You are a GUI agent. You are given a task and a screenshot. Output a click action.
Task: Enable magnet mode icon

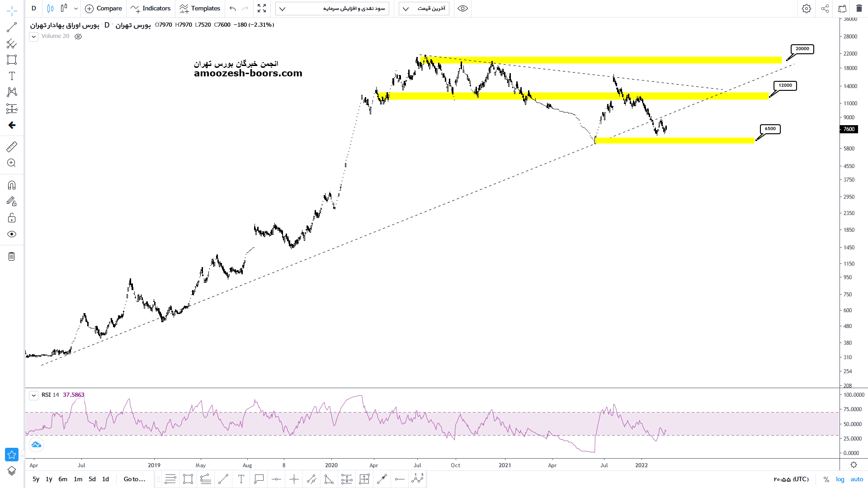[x=12, y=185]
